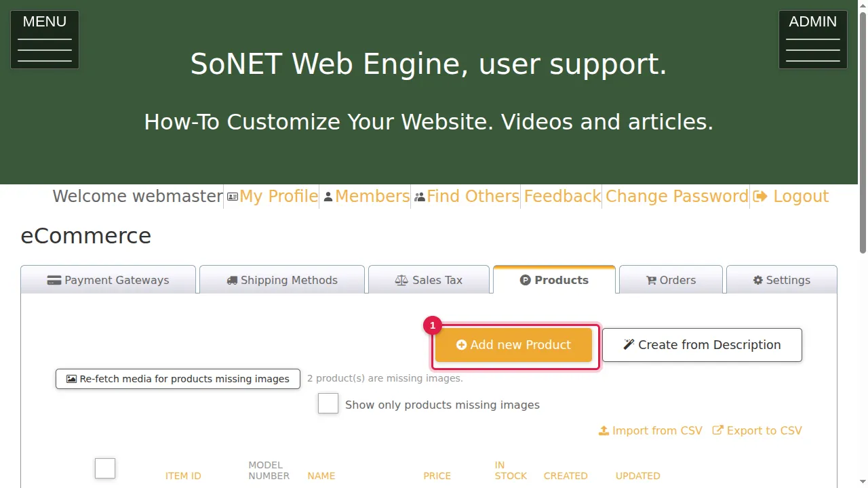868x488 pixels.
Task: Open the Change Password link
Action: (x=677, y=197)
